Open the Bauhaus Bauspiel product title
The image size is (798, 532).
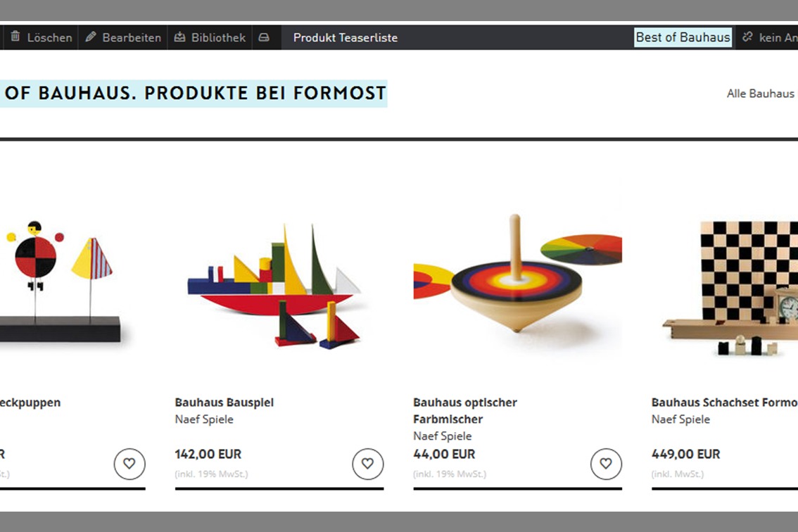(224, 403)
